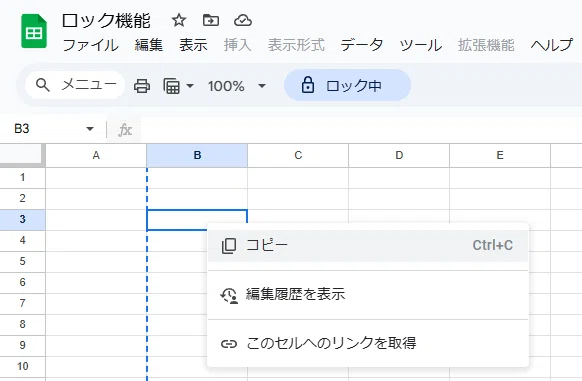
Task: Select column A header
Action: click(x=96, y=156)
